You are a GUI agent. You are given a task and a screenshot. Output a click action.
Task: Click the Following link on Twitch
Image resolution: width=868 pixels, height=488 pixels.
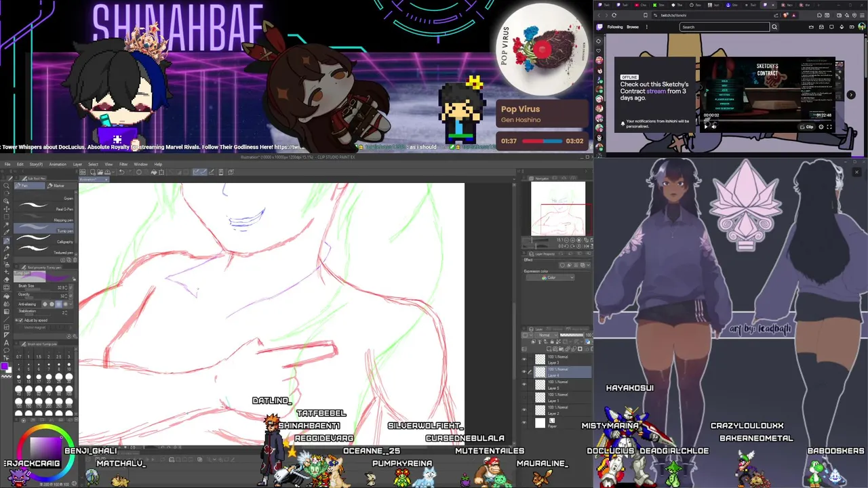coord(615,27)
